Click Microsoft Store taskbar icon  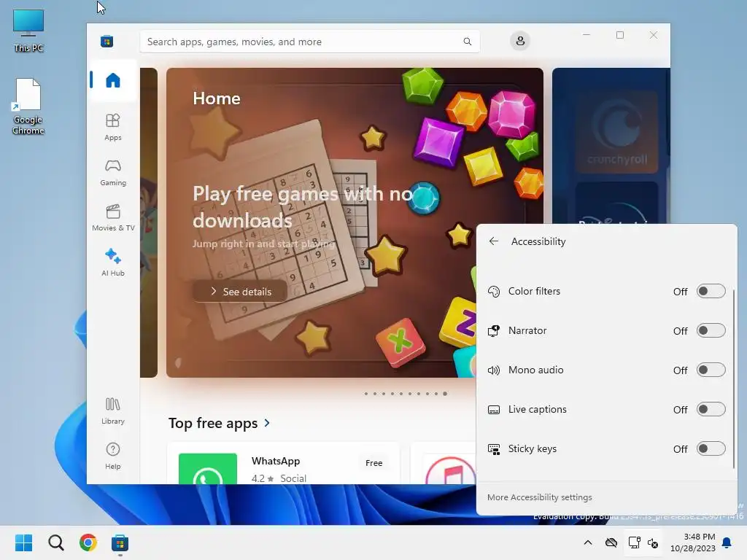[120, 542]
